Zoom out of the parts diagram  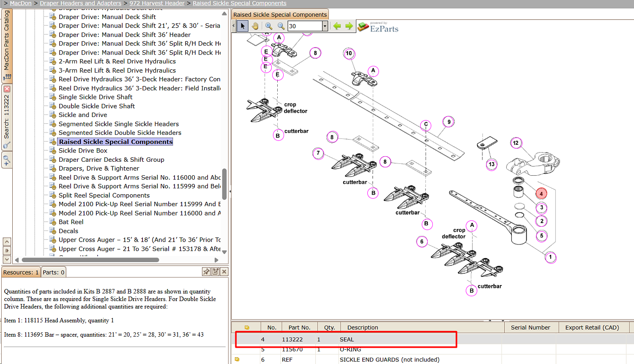click(x=281, y=26)
